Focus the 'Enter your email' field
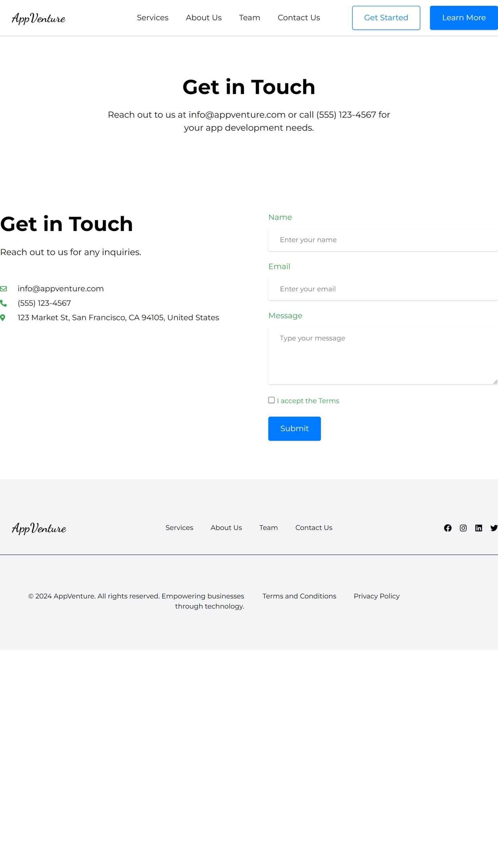The image size is (498, 868). coord(383,289)
